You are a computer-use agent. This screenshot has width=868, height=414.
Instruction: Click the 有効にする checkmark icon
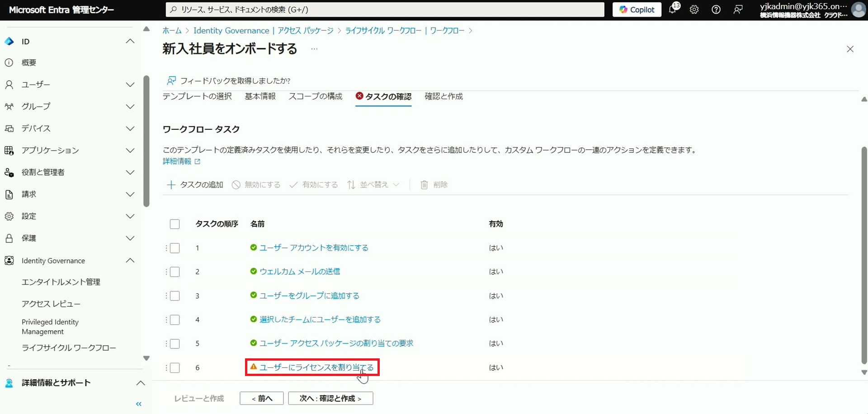pyautogui.click(x=293, y=185)
